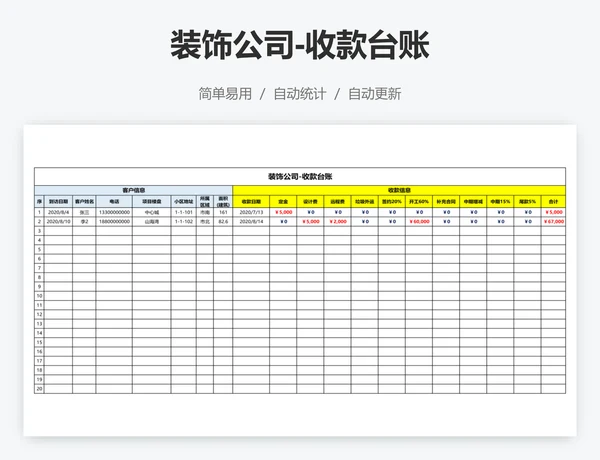Image resolution: width=600 pixels, height=460 pixels.
Task: Select the 张三 customer name cell
Action: coord(84,212)
